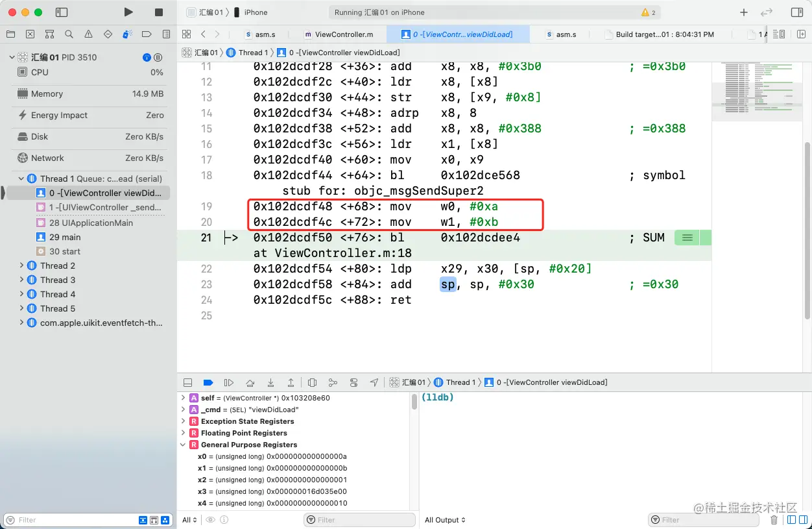
Task: Open the editor options menu icon
Action: pyautogui.click(x=779, y=34)
